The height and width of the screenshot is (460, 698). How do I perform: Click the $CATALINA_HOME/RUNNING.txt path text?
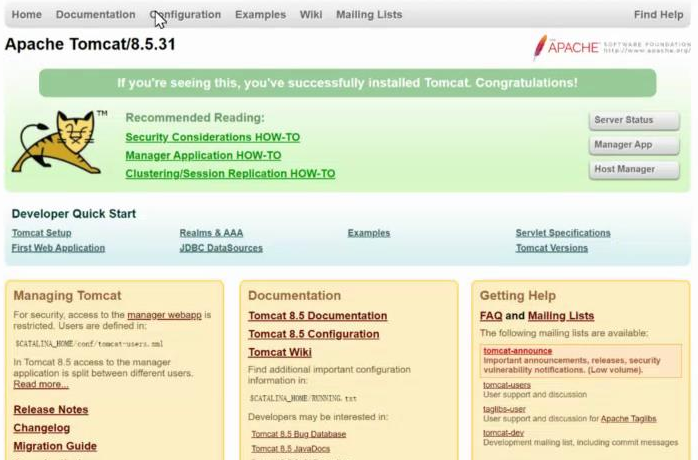(303, 399)
